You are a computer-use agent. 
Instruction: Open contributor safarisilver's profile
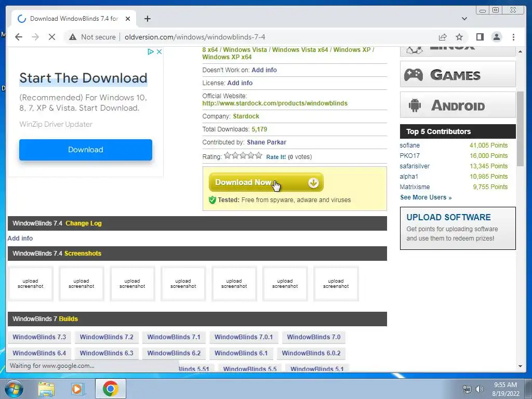415,166
